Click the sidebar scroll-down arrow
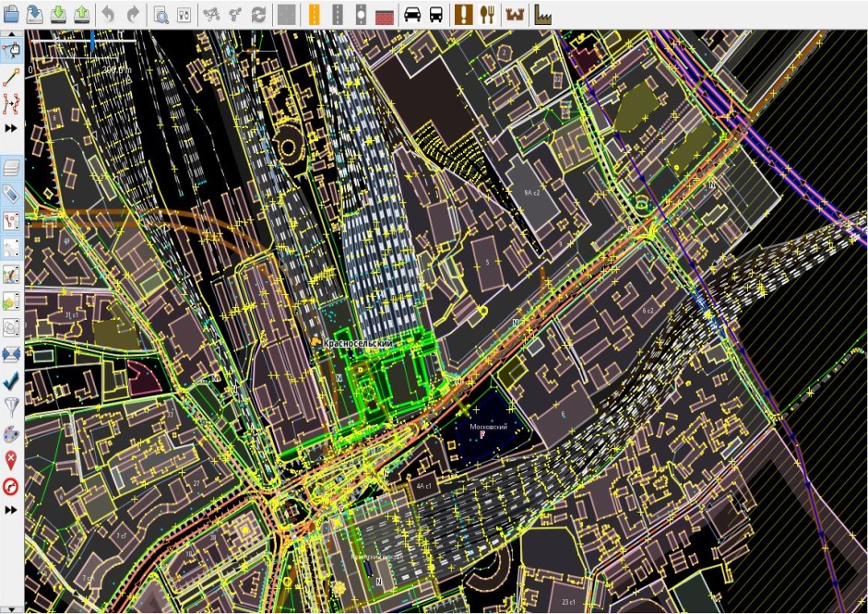868x614 pixels. coord(12,609)
